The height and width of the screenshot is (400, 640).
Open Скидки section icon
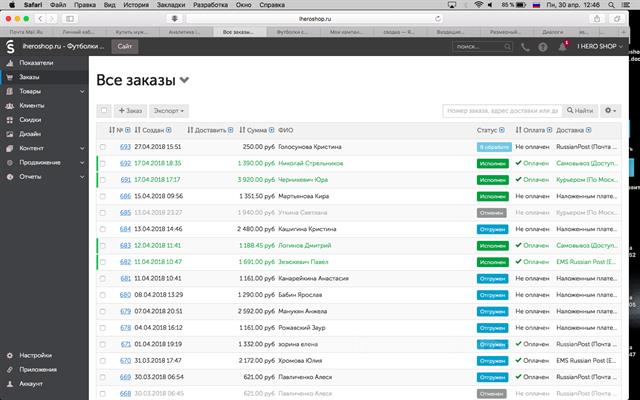(10, 120)
